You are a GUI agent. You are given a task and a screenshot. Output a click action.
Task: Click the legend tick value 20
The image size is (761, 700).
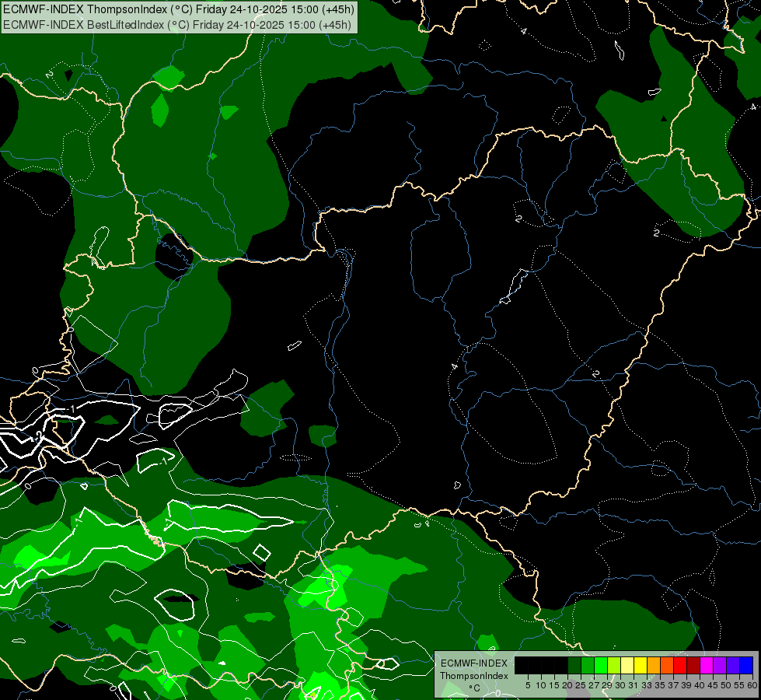coord(567,685)
